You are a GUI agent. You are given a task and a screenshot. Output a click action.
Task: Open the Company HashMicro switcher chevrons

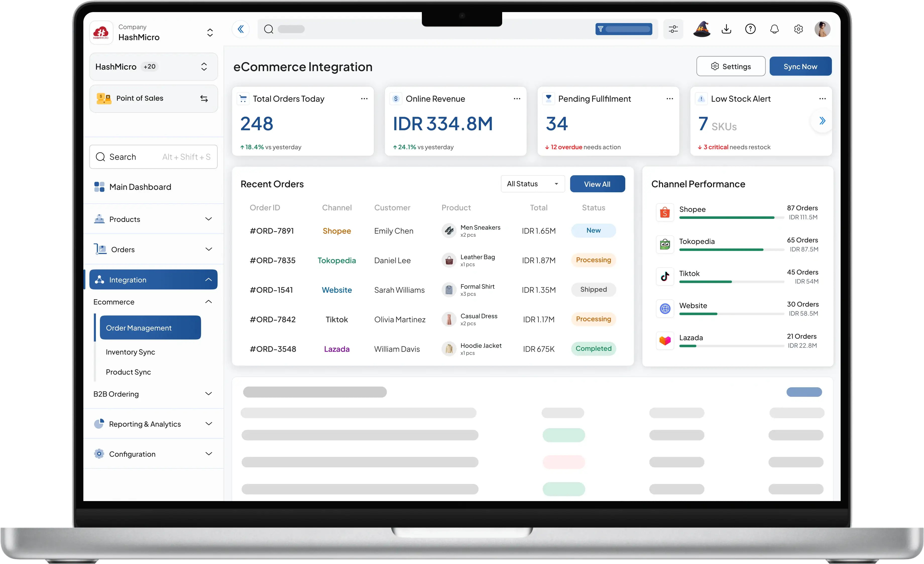(210, 33)
